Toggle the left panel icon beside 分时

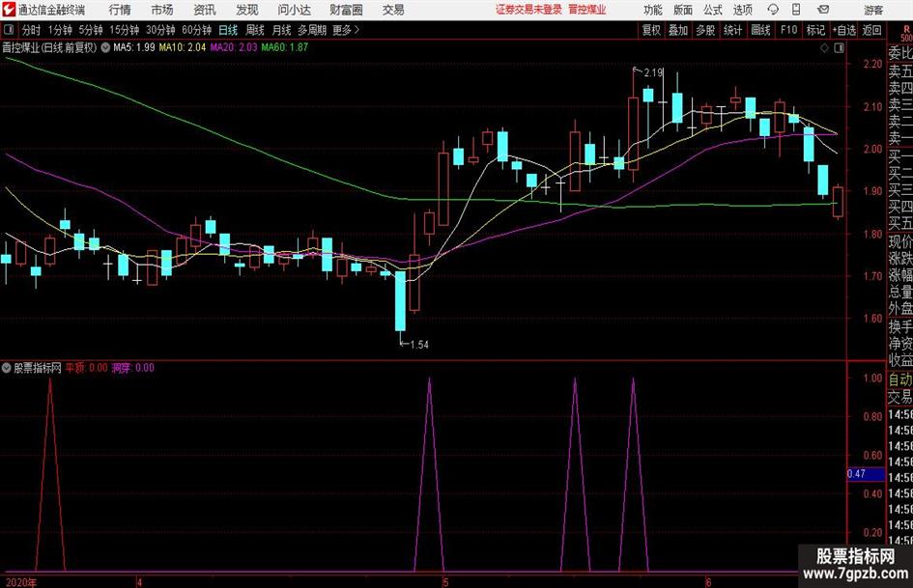(9, 30)
